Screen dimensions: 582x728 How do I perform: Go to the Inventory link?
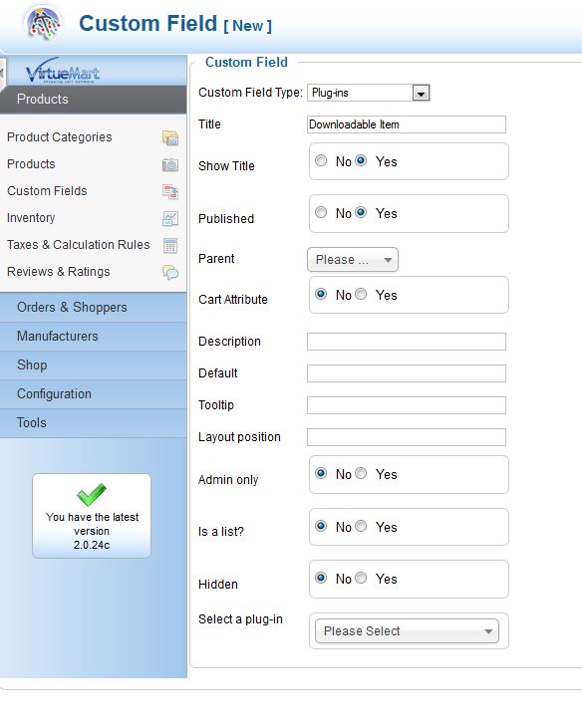(31, 218)
